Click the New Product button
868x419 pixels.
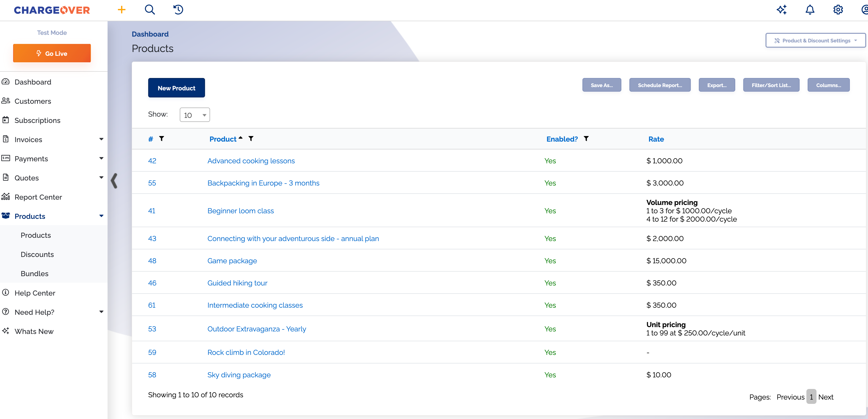pyautogui.click(x=176, y=88)
